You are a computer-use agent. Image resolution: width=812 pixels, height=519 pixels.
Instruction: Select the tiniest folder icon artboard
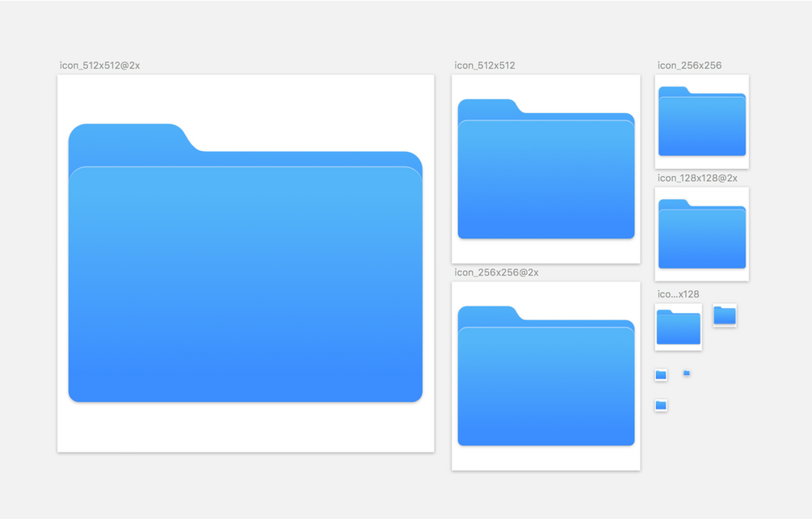687,373
